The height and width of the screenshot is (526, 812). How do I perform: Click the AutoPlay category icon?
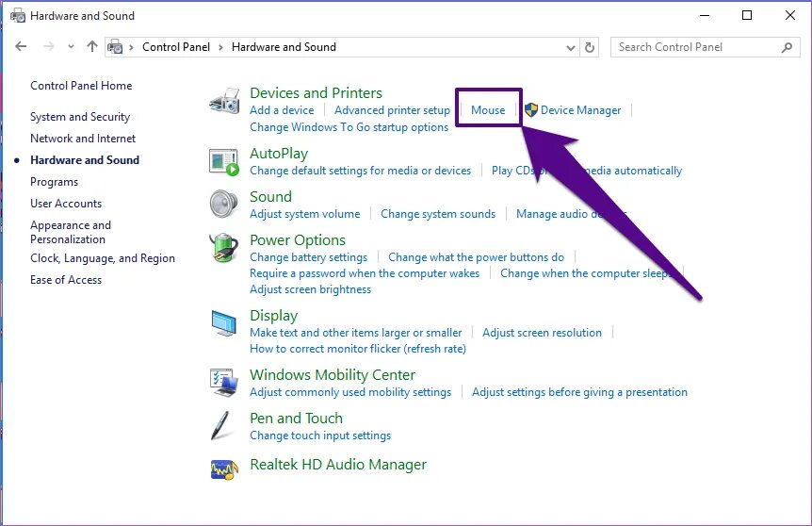[224, 162]
